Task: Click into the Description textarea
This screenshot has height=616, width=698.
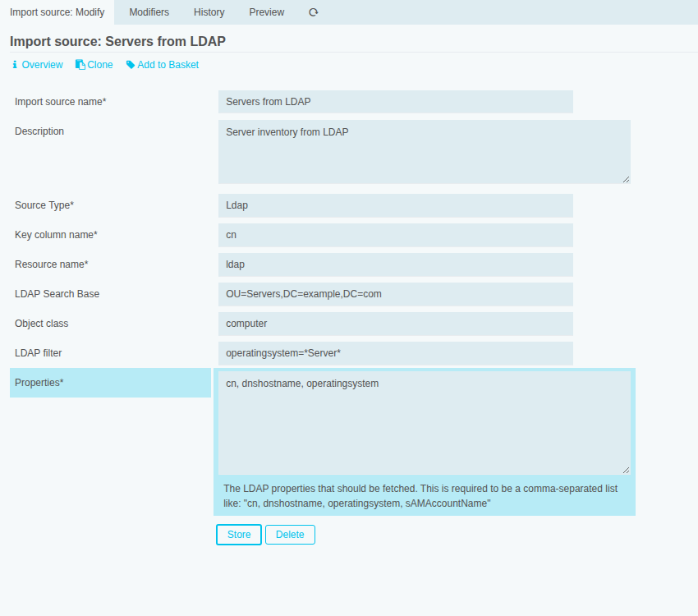Action: pyautogui.click(x=425, y=152)
